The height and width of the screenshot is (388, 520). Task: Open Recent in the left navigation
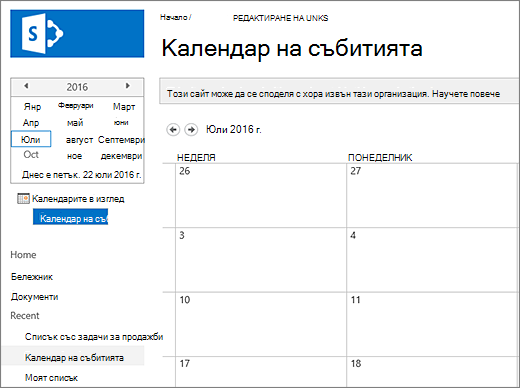coord(25,316)
